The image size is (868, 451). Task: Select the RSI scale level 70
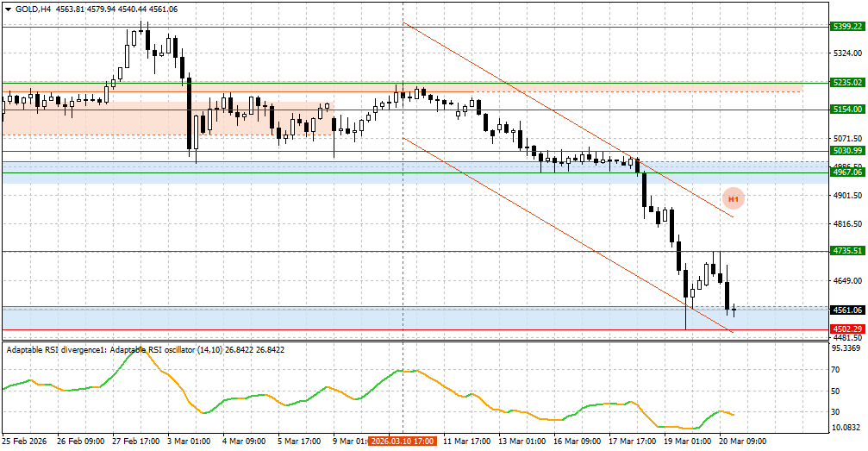tap(835, 370)
